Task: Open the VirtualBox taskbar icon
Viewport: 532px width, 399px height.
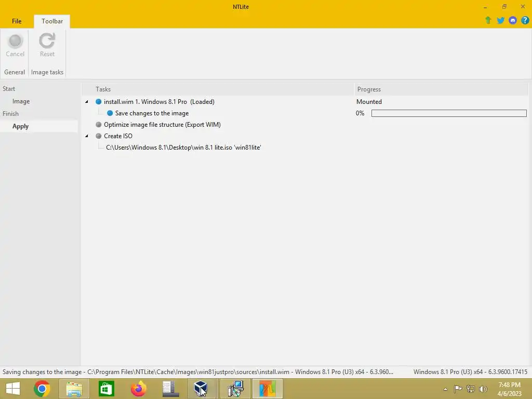Action: (x=202, y=389)
